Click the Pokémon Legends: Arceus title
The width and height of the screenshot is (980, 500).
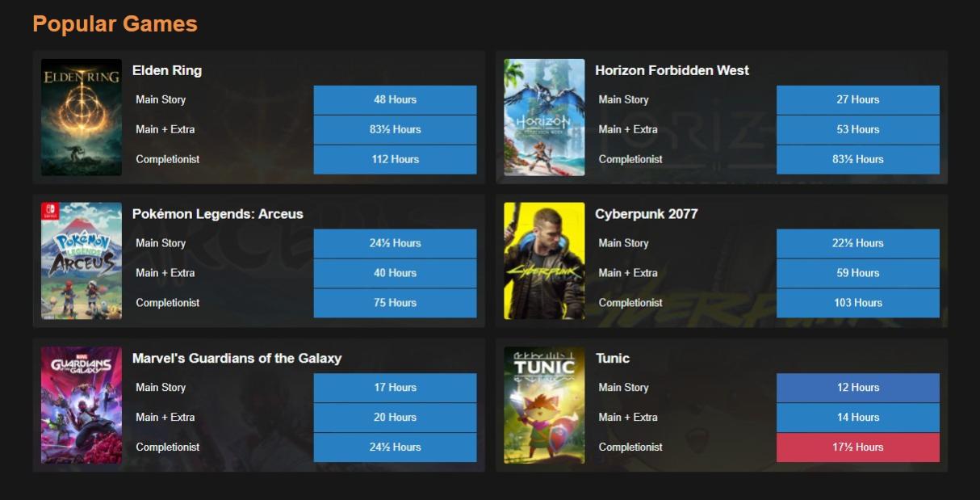coord(217,214)
